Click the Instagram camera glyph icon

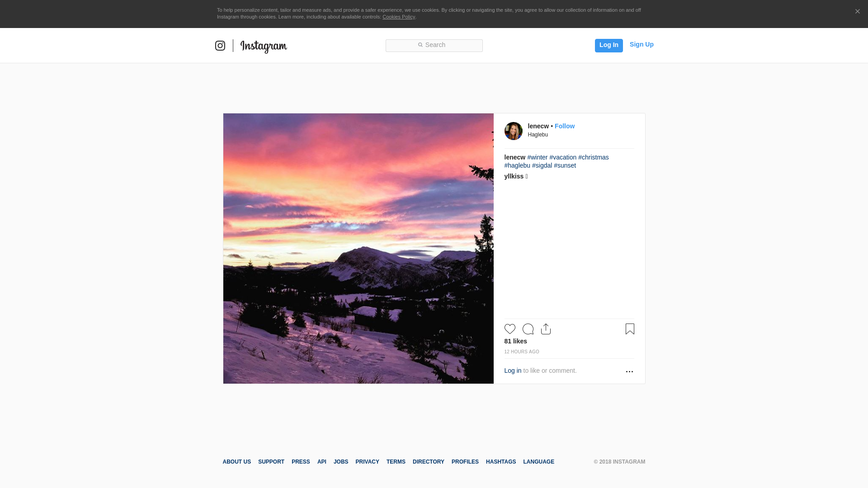pyautogui.click(x=220, y=46)
